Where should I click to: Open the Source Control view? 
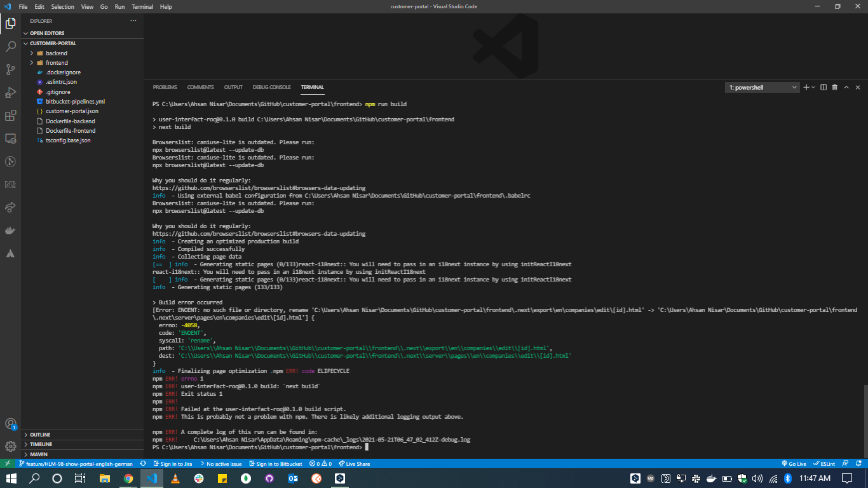coord(10,69)
